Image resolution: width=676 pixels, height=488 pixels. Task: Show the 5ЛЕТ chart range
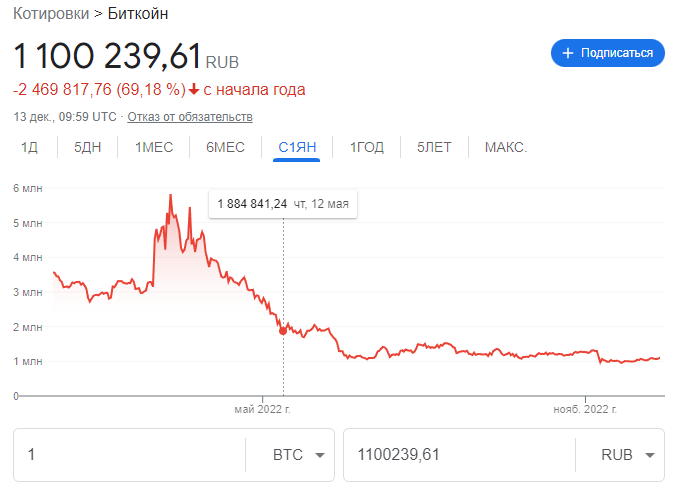434,147
